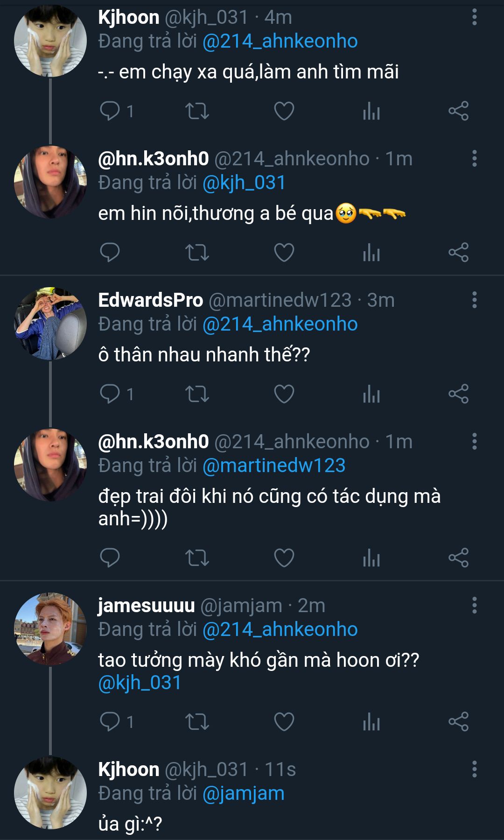
Task: Open more options for jamesuuuu's tweet
Action: (x=474, y=605)
